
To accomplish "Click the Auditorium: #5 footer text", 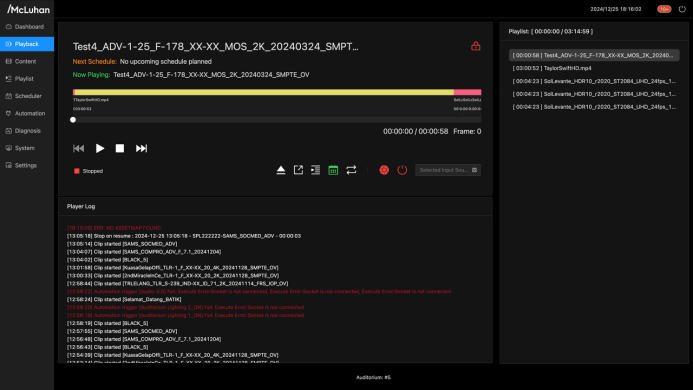I will pyautogui.click(x=373, y=377).
